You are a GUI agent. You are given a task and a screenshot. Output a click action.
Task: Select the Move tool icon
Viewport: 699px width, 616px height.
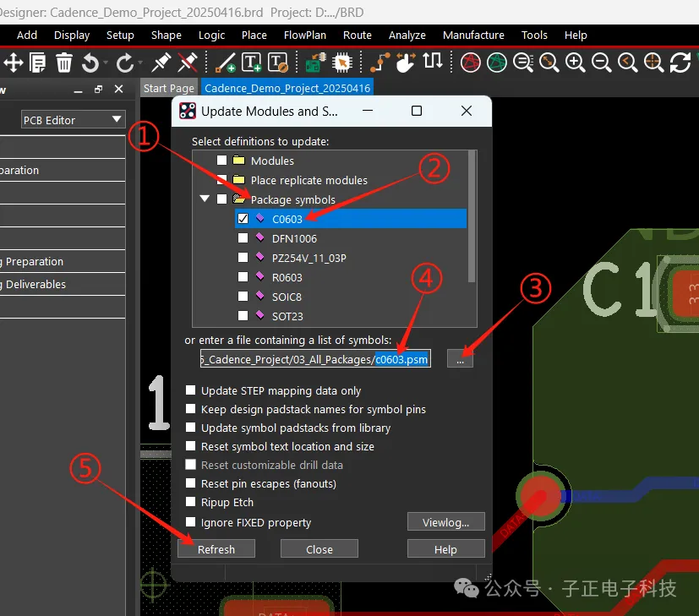[14, 63]
